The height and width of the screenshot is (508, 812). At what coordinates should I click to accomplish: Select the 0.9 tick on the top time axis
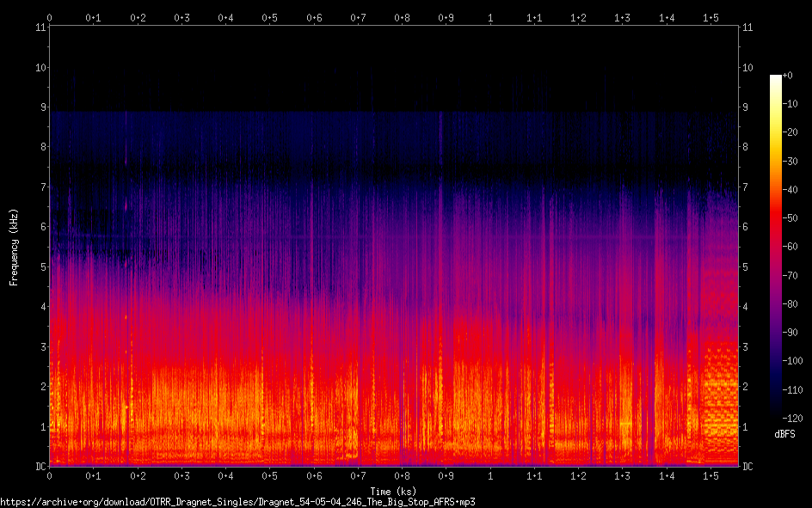point(446,17)
